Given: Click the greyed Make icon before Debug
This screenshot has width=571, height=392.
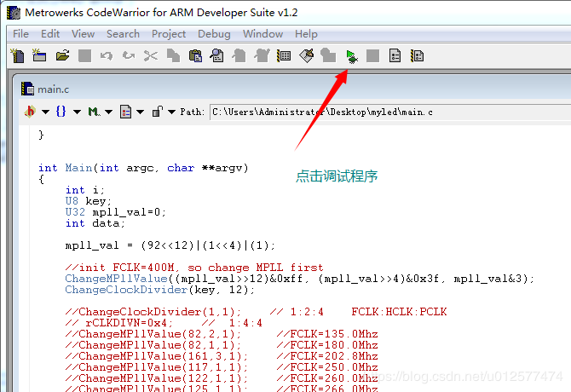Looking at the screenshot, I should pos(328,55).
